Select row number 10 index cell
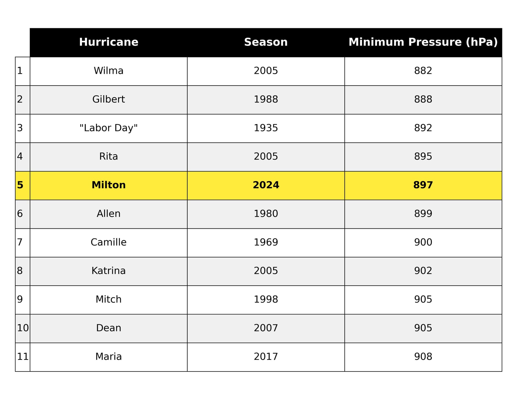Image resolution: width=532 pixels, height=397 pixels. 22,329
